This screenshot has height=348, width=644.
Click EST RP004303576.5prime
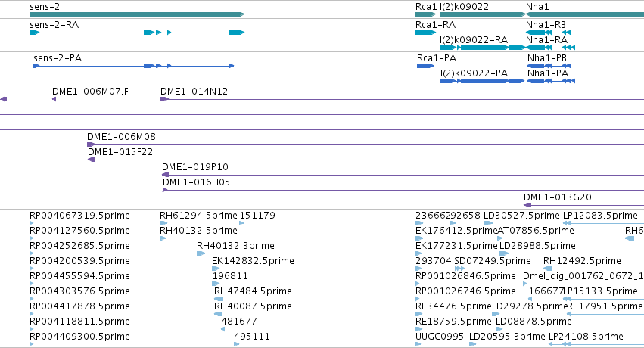point(79,291)
